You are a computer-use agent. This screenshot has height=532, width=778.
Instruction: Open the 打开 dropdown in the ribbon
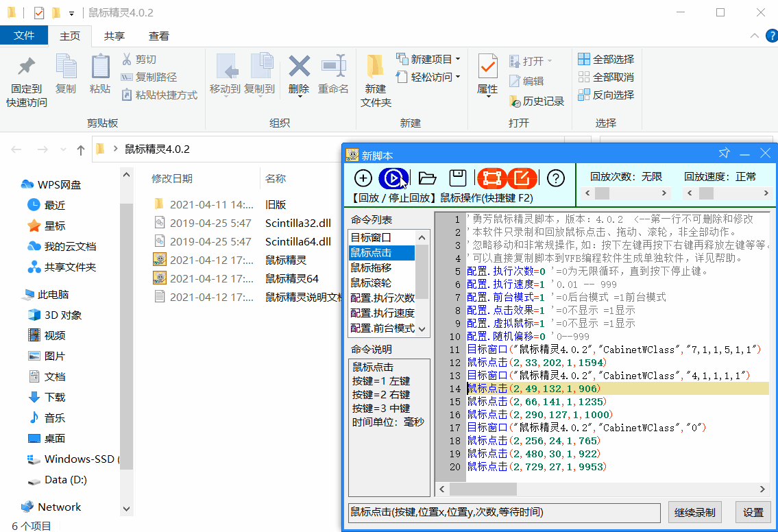coord(549,61)
